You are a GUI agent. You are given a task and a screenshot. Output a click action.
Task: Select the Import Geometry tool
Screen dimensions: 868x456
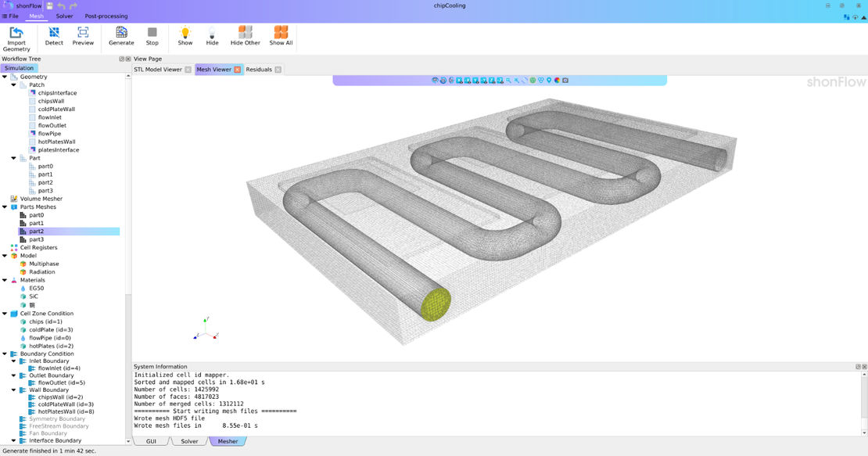point(17,36)
